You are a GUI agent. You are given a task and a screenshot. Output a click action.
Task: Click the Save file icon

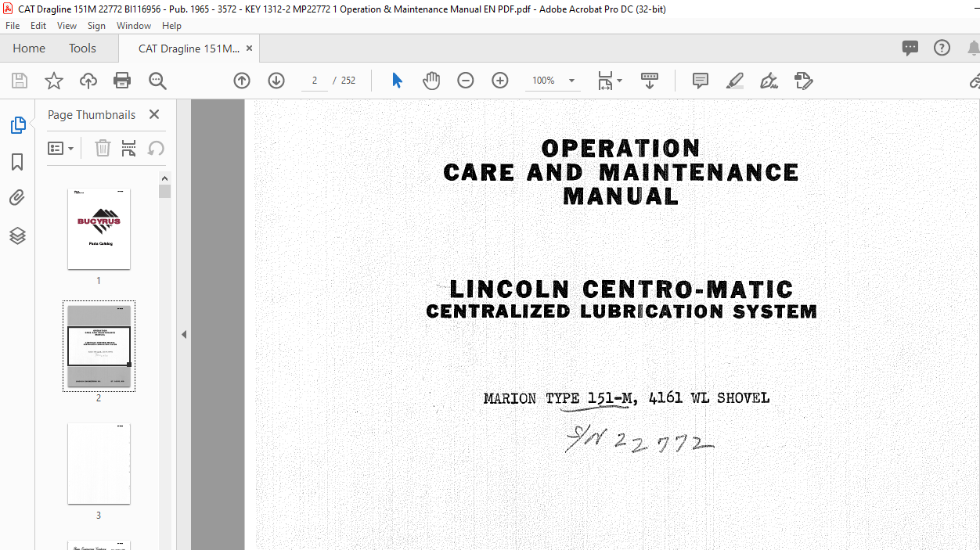pos(20,81)
